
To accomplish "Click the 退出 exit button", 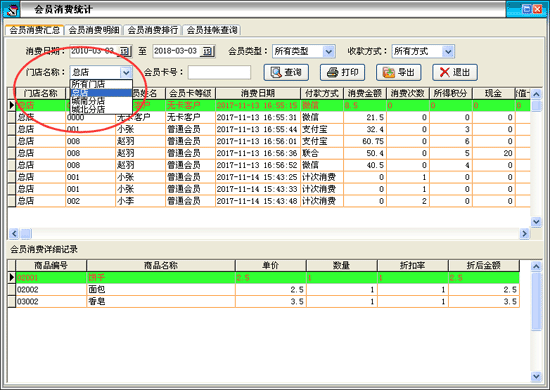I will click(x=455, y=72).
